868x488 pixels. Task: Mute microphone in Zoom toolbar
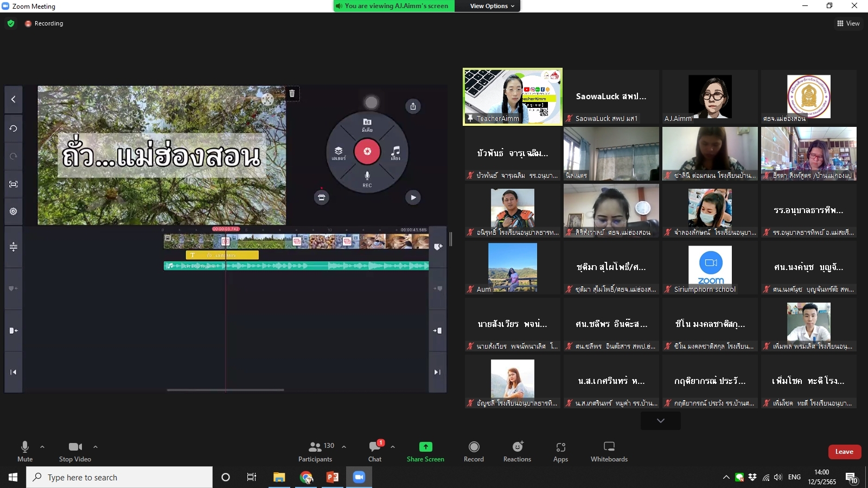tap(25, 451)
